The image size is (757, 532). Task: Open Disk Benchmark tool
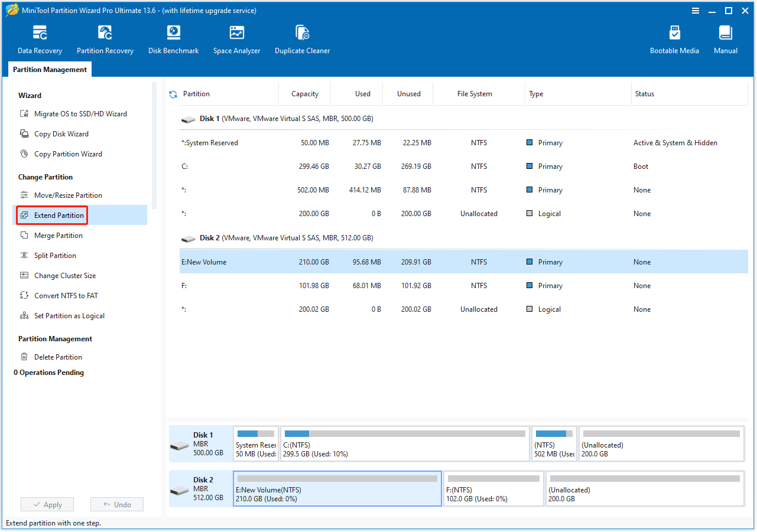click(173, 40)
